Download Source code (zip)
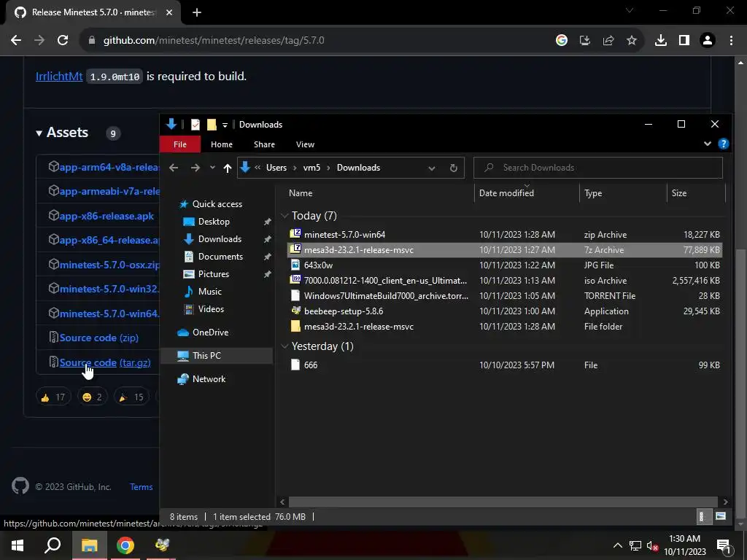747x560 pixels. (99, 338)
